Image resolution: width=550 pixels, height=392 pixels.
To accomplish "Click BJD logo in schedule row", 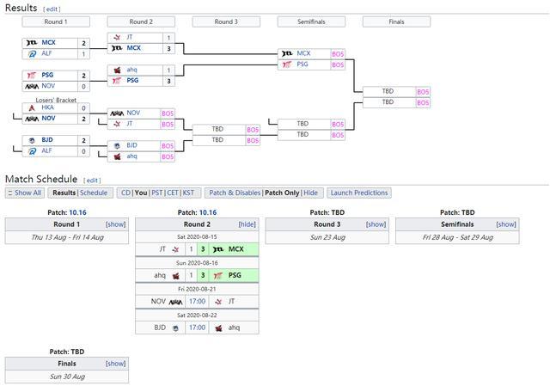I will tap(175, 328).
